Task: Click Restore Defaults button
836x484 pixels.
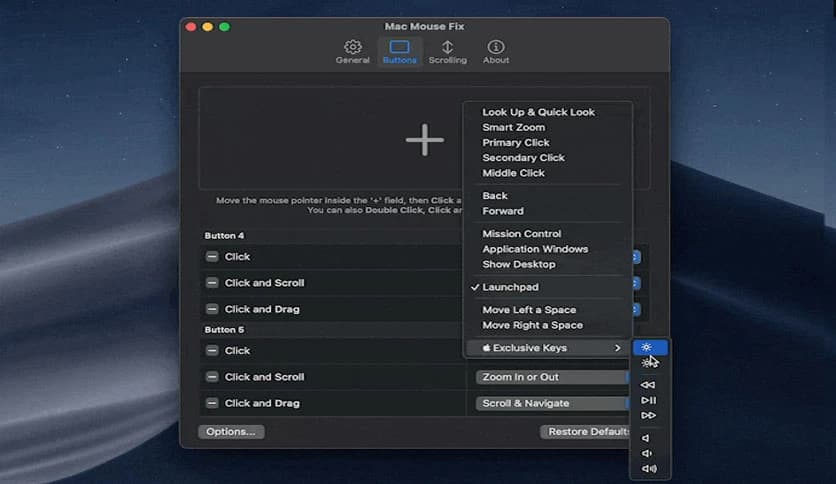Action: click(x=586, y=432)
